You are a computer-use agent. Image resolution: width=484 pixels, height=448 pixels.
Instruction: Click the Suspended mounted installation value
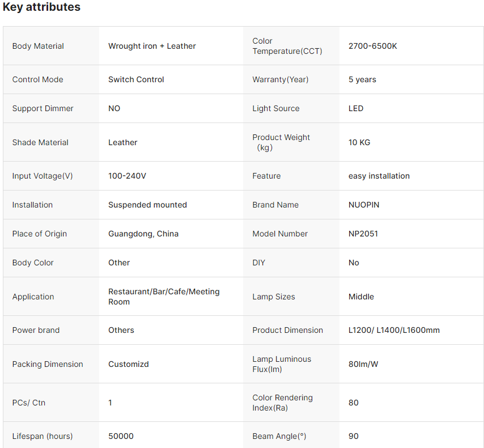coord(147,205)
